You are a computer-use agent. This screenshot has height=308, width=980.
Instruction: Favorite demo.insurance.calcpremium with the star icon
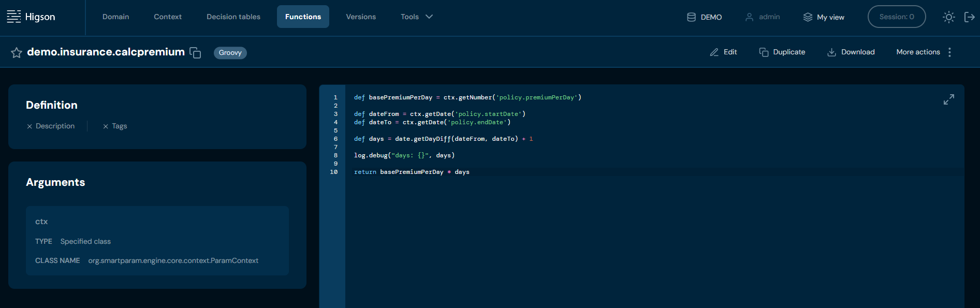coord(17,52)
